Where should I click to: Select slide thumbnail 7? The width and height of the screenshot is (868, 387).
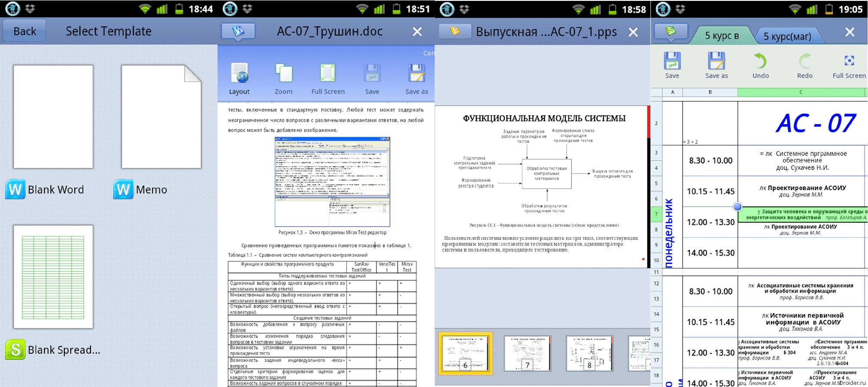528,353
